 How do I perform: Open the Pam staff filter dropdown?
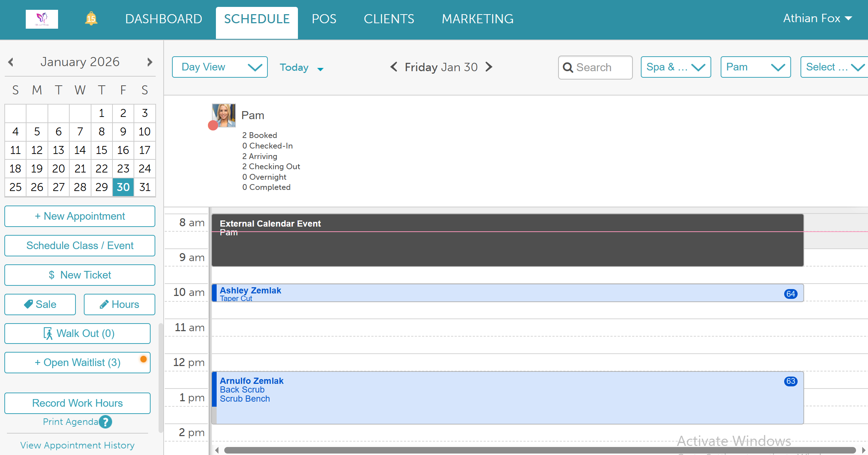tap(755, 67)
